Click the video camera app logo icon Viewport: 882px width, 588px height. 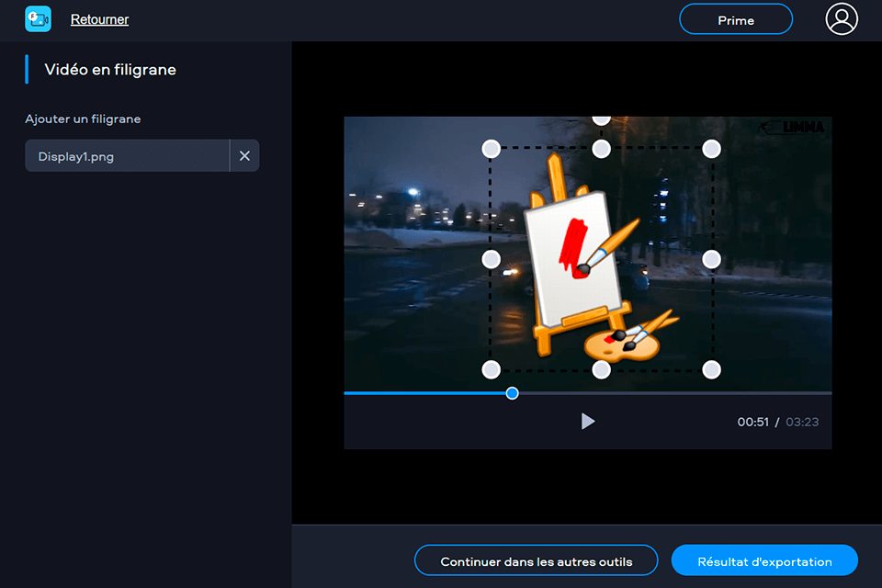pos(38,18)
